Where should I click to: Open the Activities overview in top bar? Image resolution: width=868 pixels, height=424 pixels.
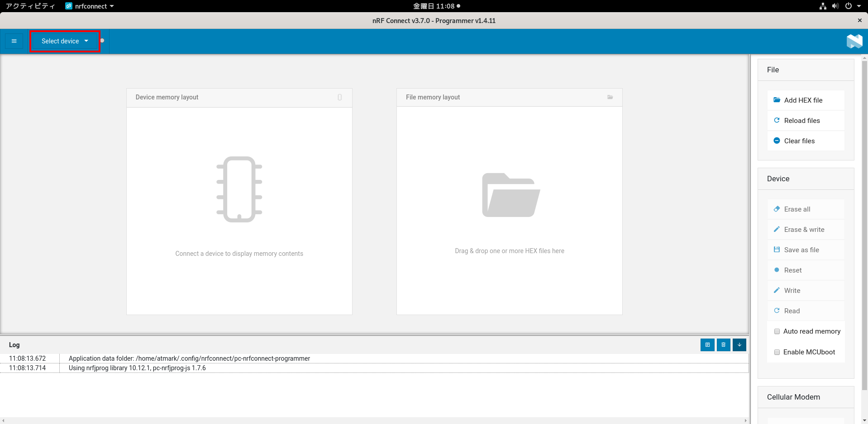tap(30, 6)
